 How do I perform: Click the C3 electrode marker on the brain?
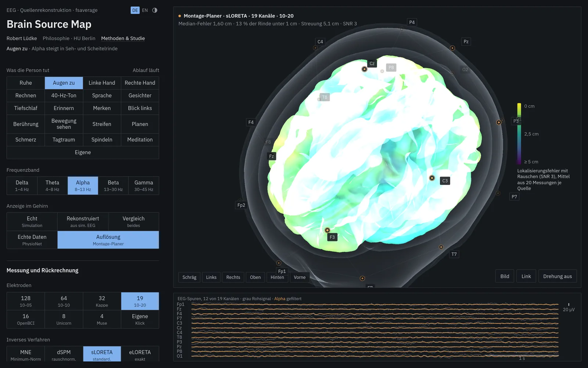432,178
